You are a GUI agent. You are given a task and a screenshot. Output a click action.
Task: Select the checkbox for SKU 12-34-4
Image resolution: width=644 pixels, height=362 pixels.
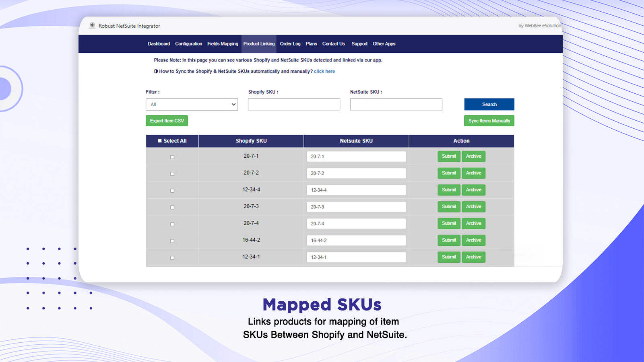coord(172,191)
